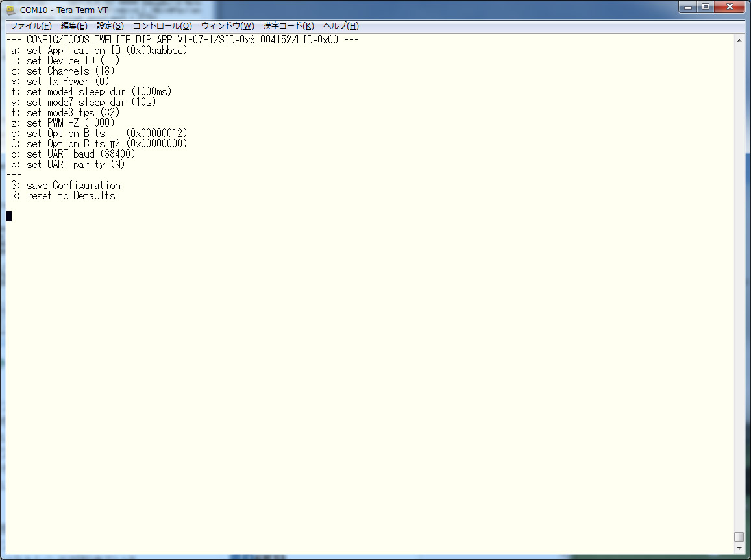
Task: Click the 'z: set PWM HZ (1000)' line
Action: click(x=62, y=123)
